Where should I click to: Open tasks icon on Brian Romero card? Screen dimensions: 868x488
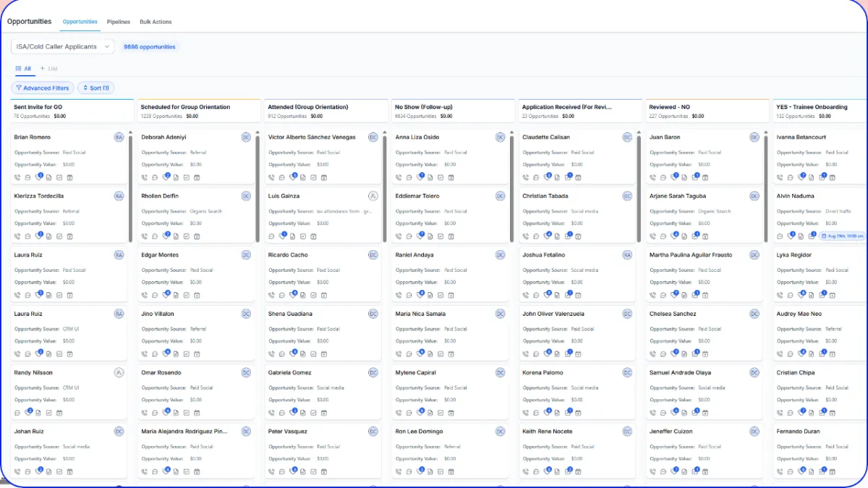(x=59, y=177)
